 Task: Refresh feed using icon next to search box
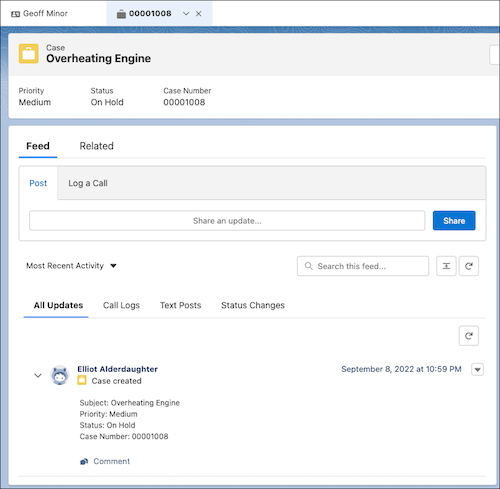pos(469,266)
